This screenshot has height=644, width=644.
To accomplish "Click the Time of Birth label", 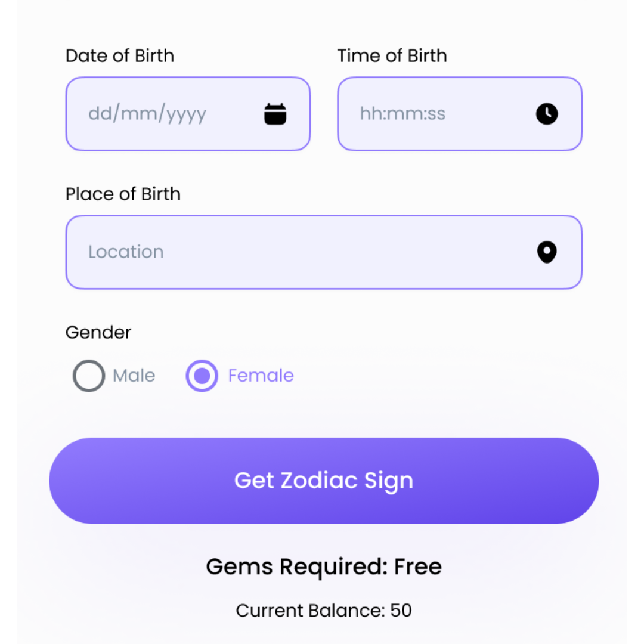I will point(392,56).
